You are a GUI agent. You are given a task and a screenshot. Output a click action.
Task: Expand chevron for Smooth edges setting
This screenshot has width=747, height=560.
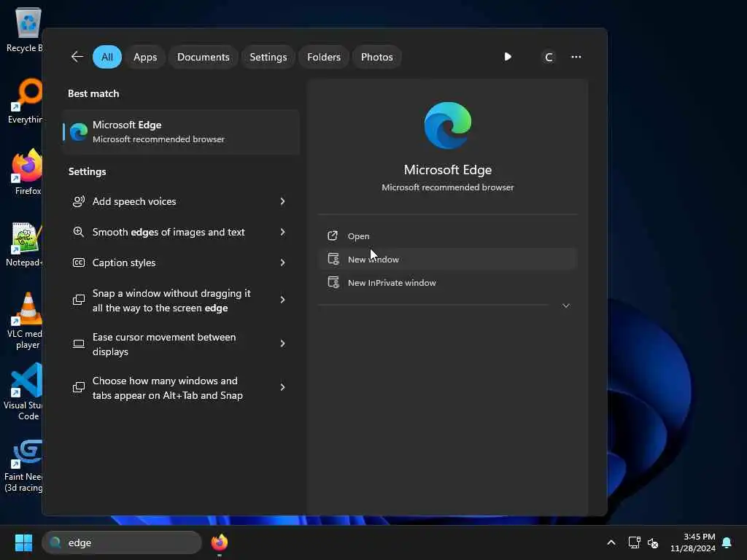click(282, 232)
